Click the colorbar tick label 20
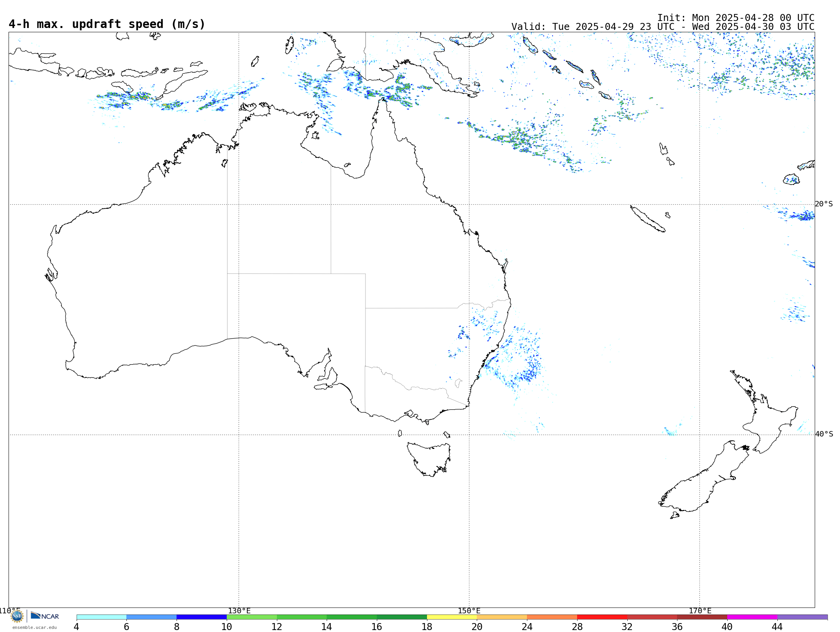The height and width of the screenshot is (632, 840). coord(477,627)
